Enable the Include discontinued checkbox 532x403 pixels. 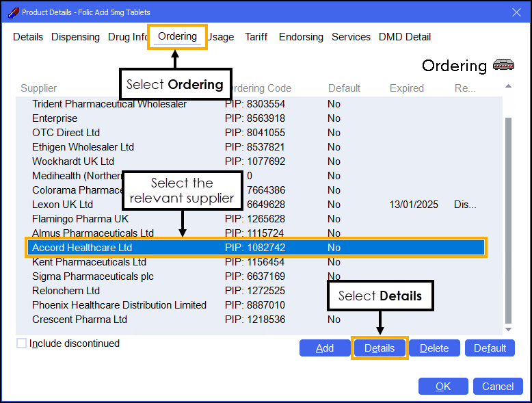[22, 343]
